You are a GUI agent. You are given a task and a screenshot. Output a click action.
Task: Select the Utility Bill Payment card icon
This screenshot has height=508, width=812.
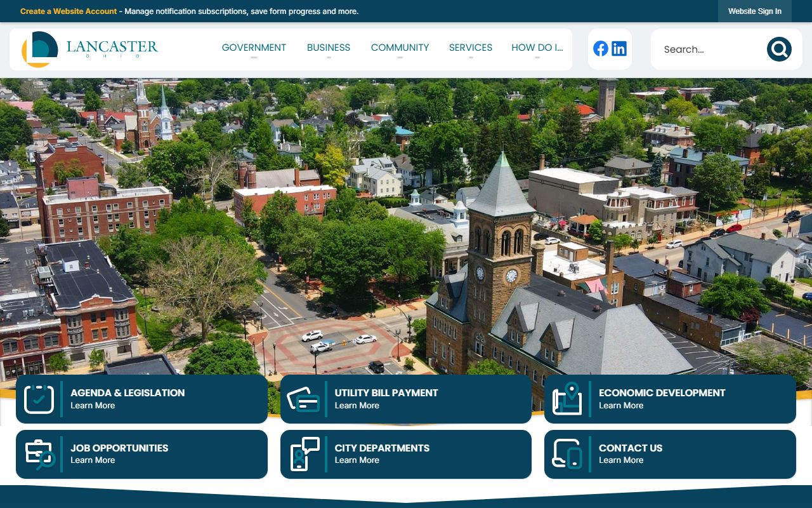coord(303,399)
